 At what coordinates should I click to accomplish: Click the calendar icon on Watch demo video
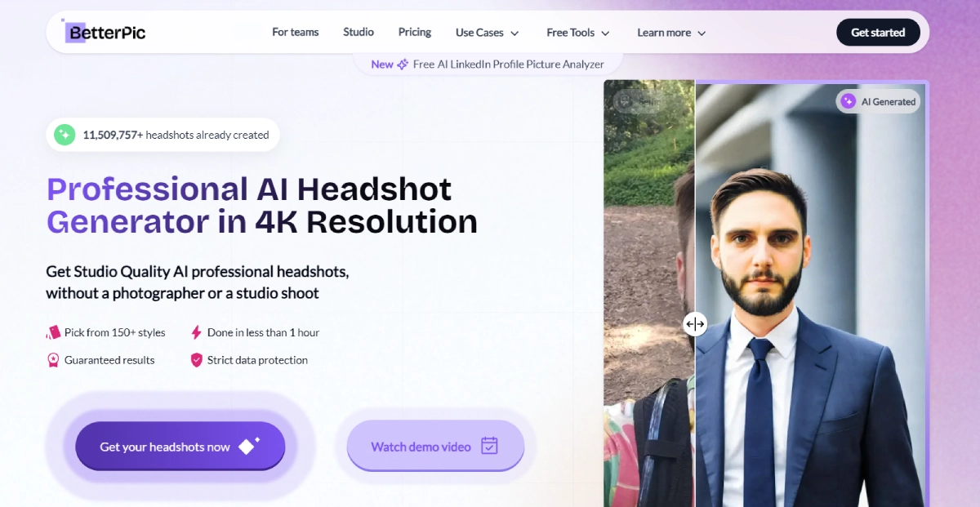point(489,446)
